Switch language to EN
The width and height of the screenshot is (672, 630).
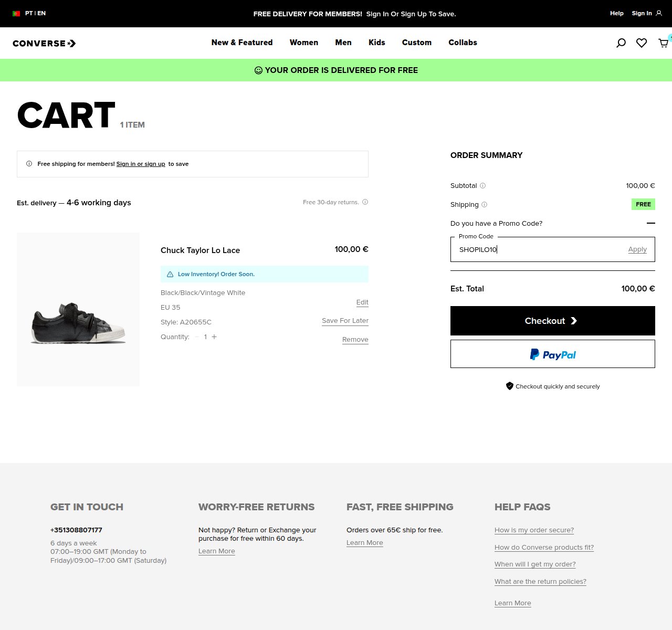41,13
